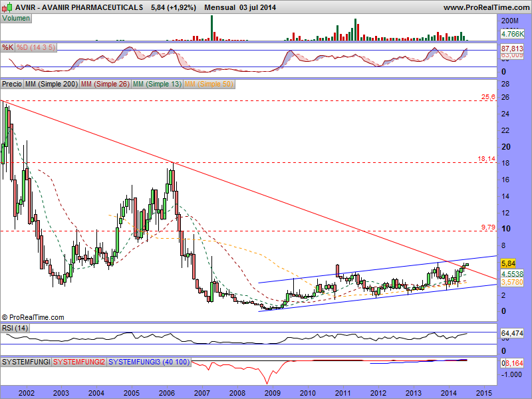Click the 2015 year on time axis
Screen dimensions: 532x399
point(484,393)
